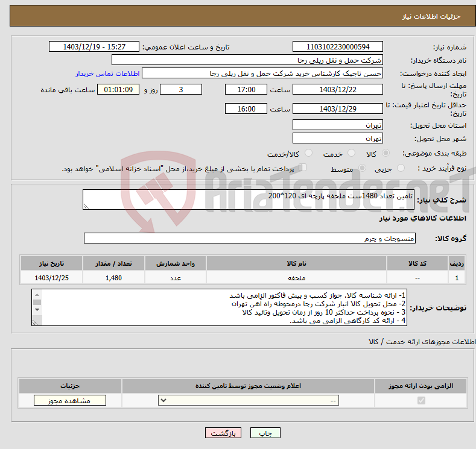Click the deadline time field 17:00

point(246,89)
